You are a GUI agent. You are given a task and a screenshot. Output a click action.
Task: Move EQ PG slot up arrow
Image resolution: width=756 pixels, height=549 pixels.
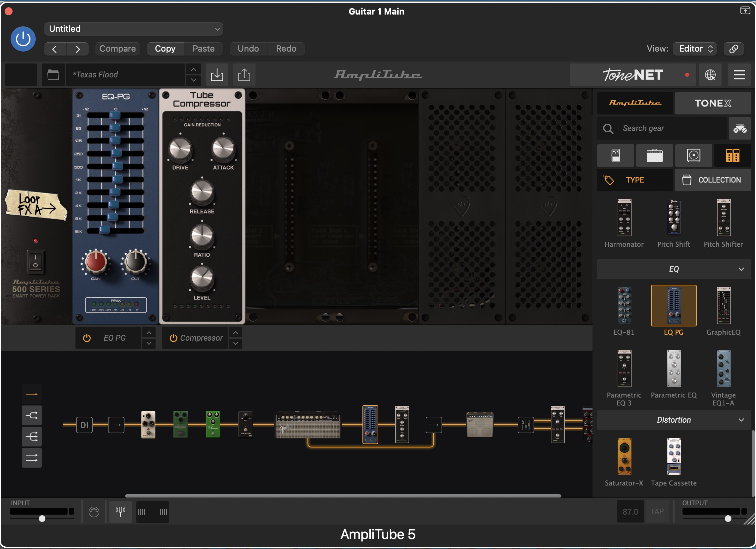pos(149,333)
